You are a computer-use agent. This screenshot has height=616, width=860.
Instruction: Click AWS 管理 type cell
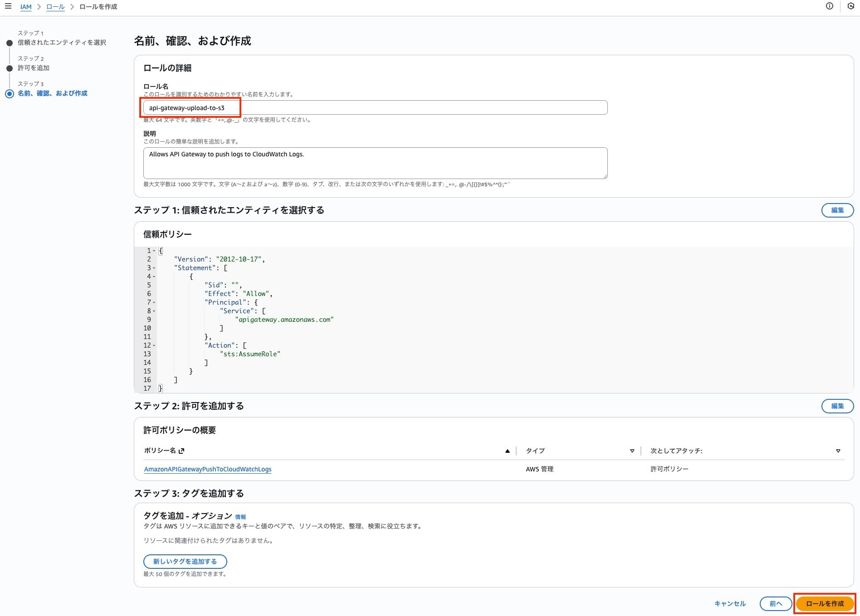pyautogui.click(x=540, y=469)
